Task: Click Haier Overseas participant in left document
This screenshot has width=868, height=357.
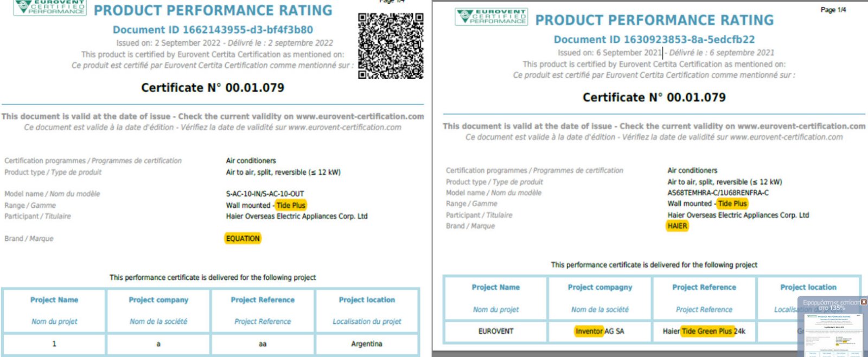Action: pyautogui.click(x=297, y=216)
